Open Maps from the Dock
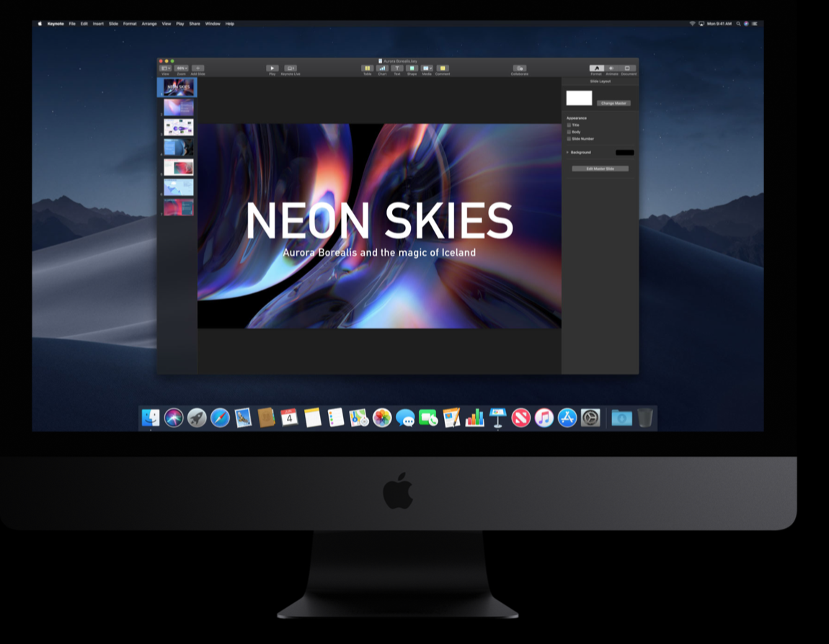This screenshot has width=829, height=644. tap(359, 418)
